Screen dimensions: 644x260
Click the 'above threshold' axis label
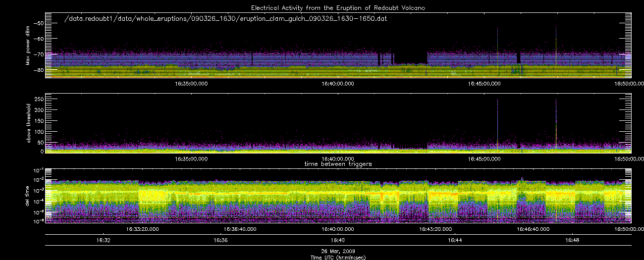[x=28, y=122]
